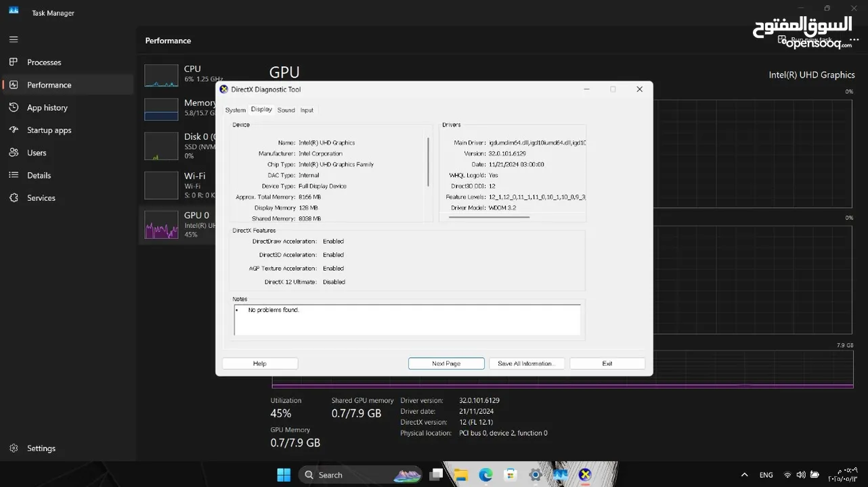Click the Next Page button
The width and height of the screenshot is (868, 487).
pyautogui.click(x=446, y=363)
